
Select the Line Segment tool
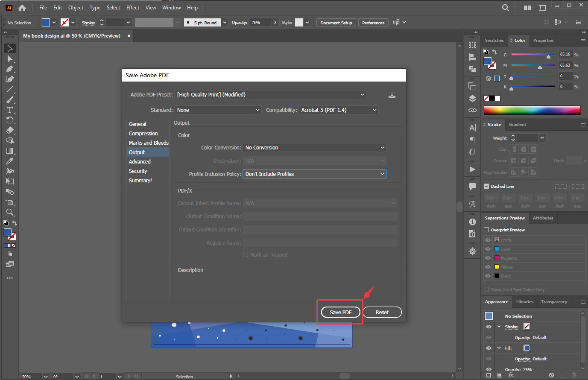pos(10,89)
